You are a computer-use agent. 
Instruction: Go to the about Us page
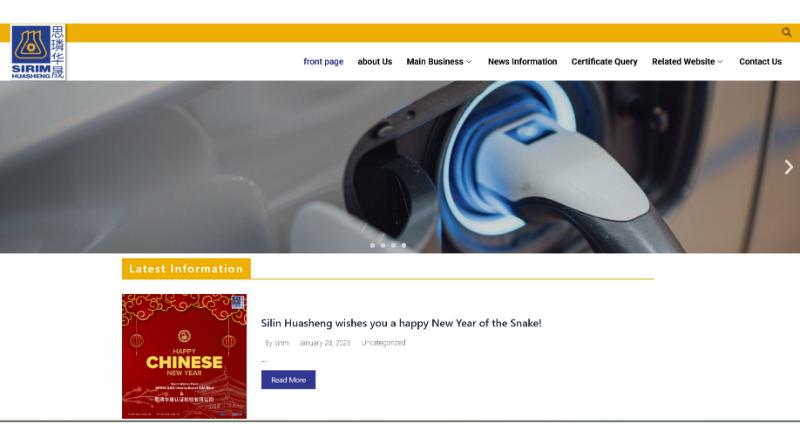coord(375,62)
